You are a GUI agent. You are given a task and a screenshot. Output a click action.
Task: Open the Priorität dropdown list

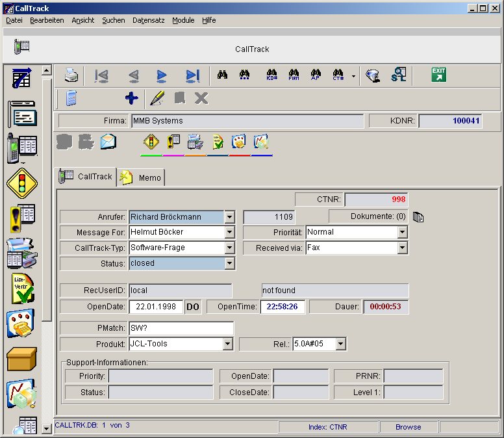[x=402, y=232]
